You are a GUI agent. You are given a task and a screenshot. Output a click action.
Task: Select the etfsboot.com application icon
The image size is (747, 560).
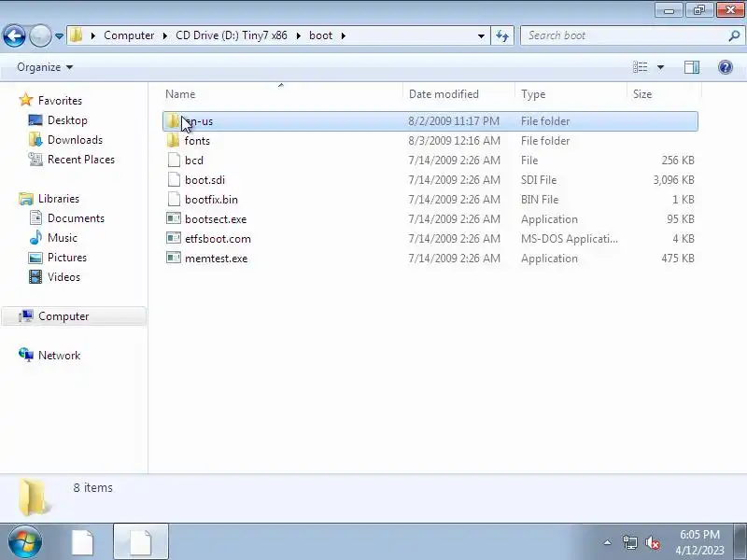(x=174, y=238)
